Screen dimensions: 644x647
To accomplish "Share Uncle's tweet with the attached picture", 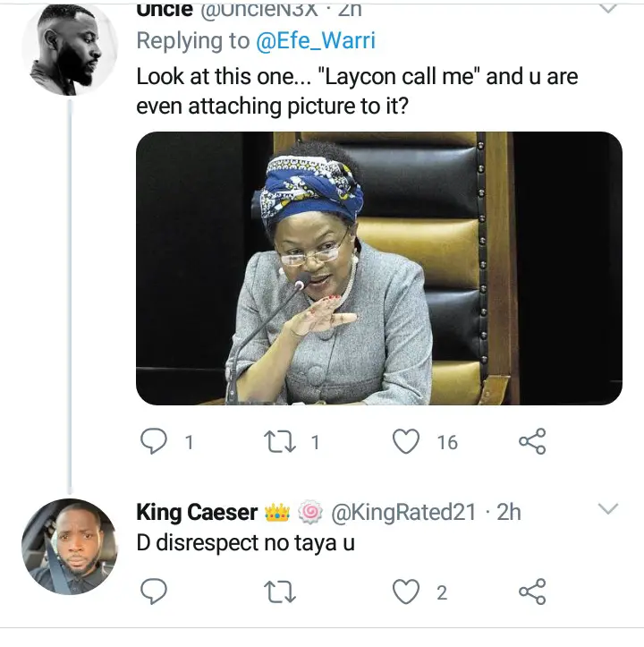I will click(x=531, y=441).
